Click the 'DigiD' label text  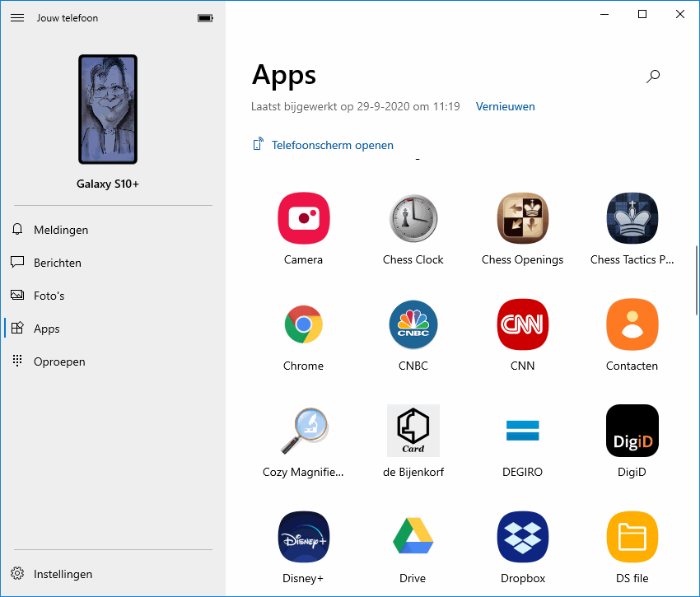632,473
